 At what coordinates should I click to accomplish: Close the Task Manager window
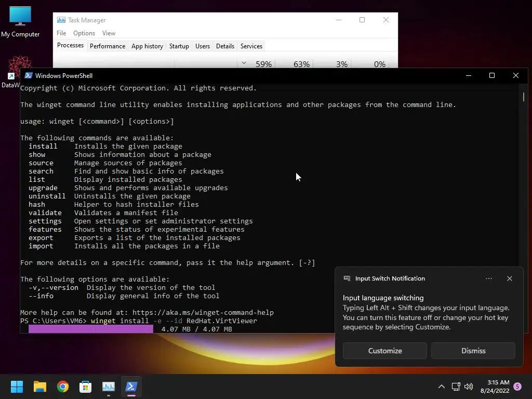coord(386,20)
